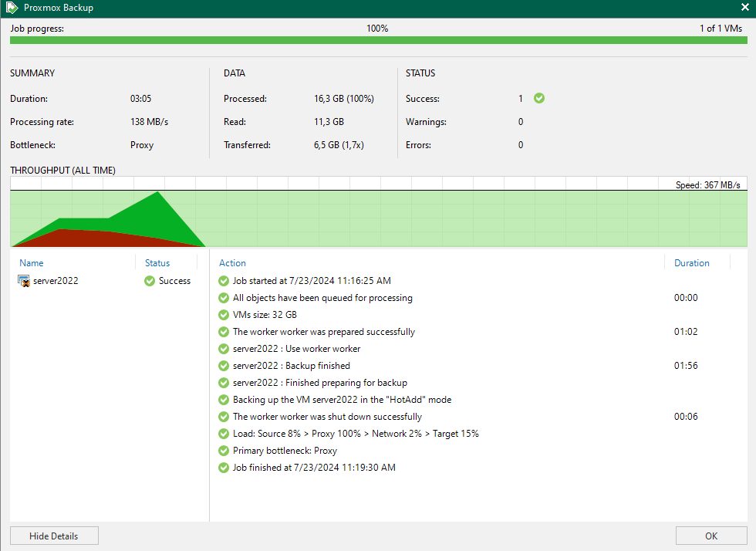Screen dimensions: 756x551
Task: Click checkmark icon beside Finished preparing for backup
Action: [x=223, y=383]
